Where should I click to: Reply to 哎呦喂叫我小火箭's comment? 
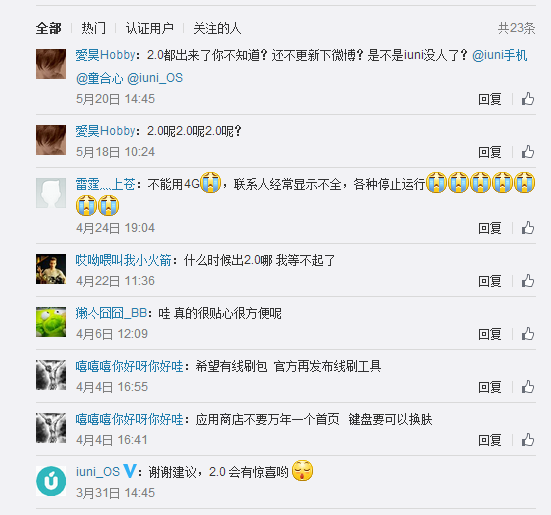(490, 281)
